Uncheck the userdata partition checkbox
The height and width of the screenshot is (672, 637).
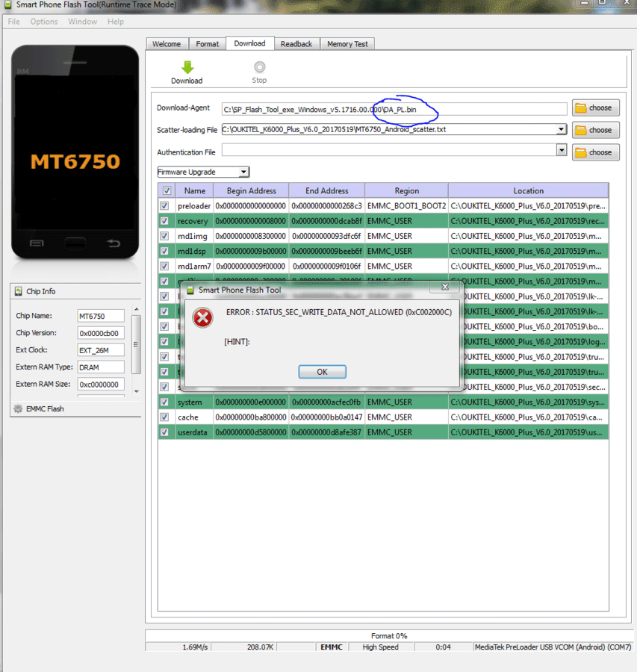tap(164, 432)
